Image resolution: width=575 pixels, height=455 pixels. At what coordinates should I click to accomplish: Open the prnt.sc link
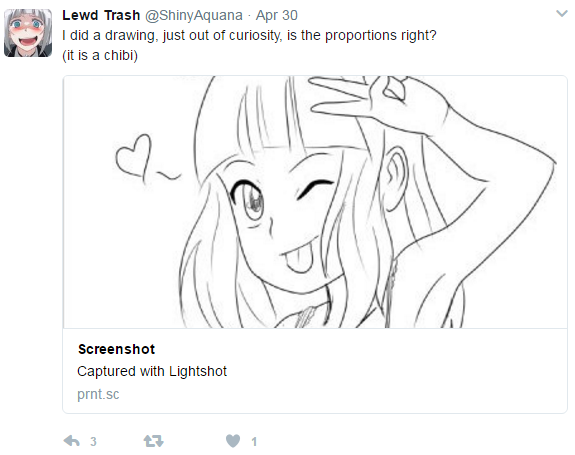coord(98,394)
